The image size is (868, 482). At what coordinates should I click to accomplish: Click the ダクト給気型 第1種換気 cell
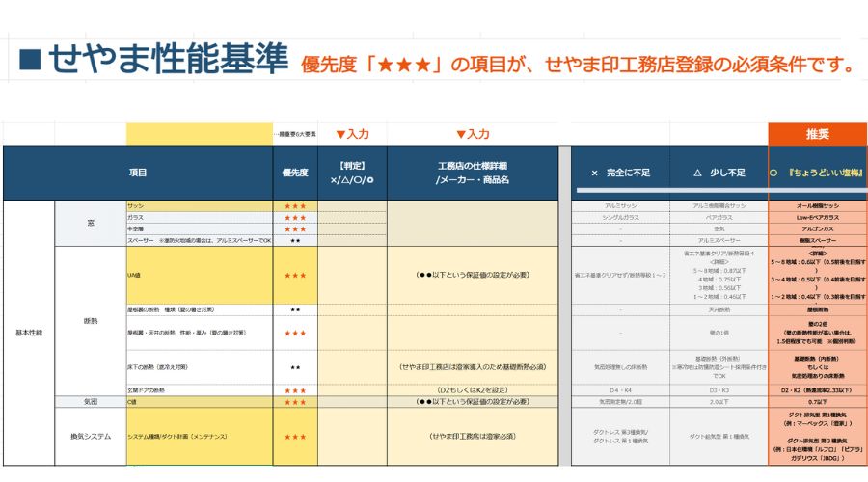719,436
